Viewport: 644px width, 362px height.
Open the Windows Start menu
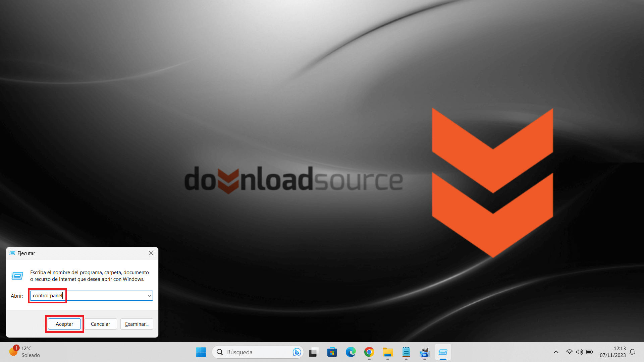[x=201, y=352]
